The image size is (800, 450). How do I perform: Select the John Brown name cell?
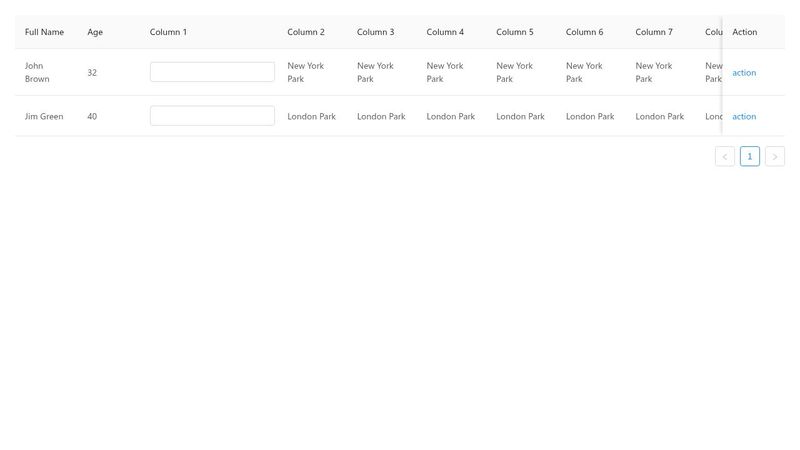coord(37,72)
